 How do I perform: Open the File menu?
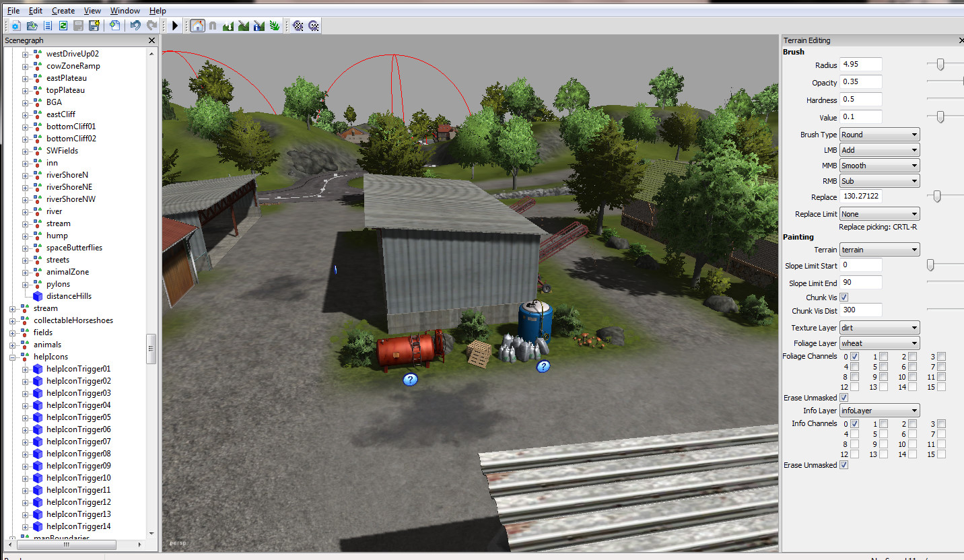[x=13, y=11]
